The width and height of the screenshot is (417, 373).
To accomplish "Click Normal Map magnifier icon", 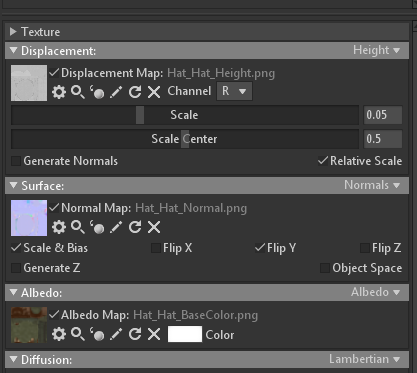I will pyautogui.click(x=78, y=227).
